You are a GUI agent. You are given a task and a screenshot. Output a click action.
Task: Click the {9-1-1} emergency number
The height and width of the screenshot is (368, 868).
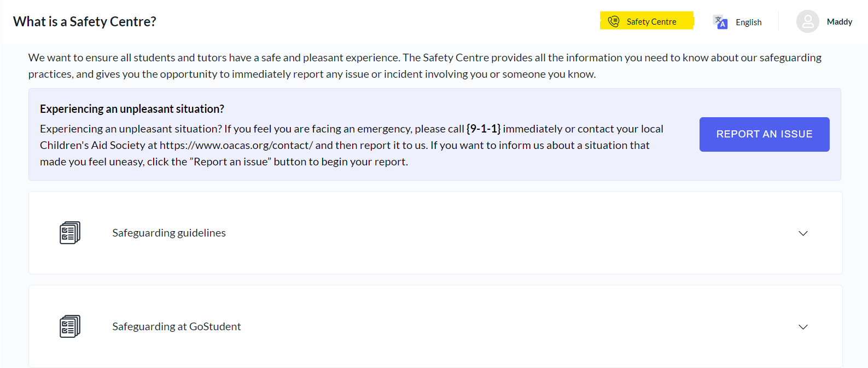(x=483, y=129)
